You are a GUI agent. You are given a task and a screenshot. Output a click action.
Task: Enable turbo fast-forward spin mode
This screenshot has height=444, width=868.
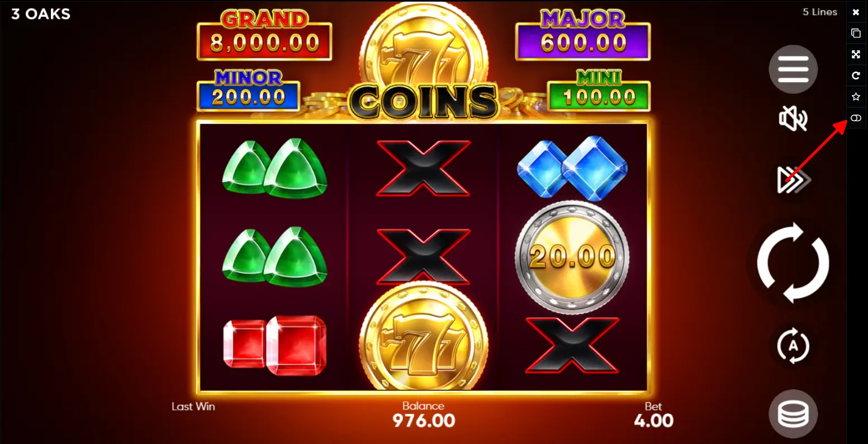point(793,180)
